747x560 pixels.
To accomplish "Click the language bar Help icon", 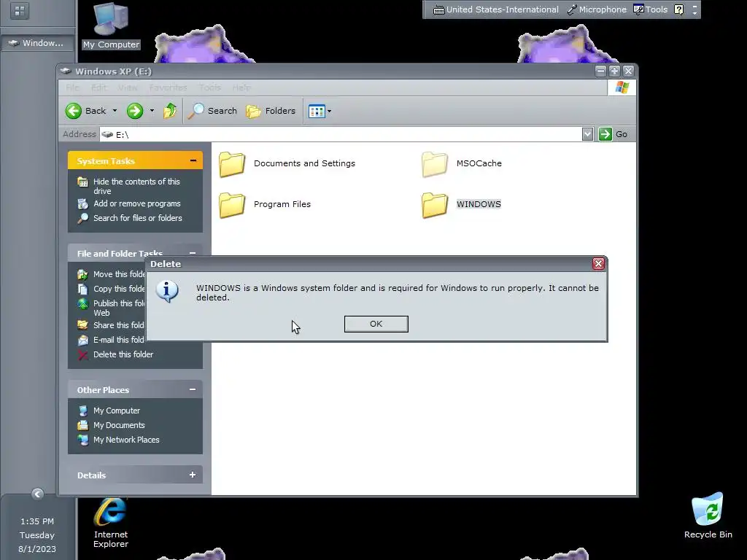I will 679,9.
